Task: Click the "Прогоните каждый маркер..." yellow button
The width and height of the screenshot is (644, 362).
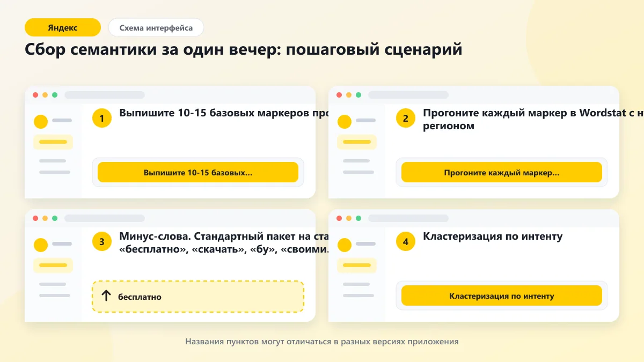Action: click(x=502, y=173)
